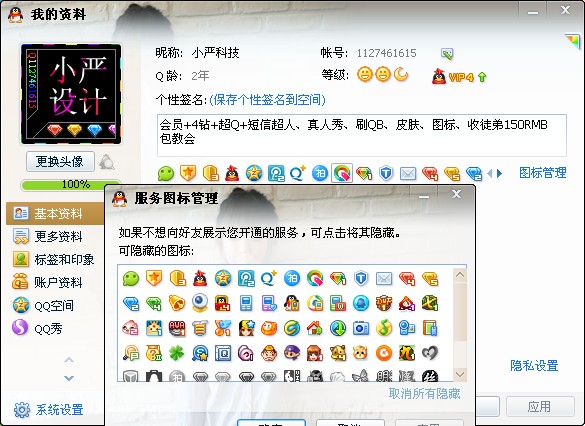Image resolution: width=585 pixels, height=426 pixels.
Task: Hide the mail envelope icon in the manager grid
Action: pos(384,279)
